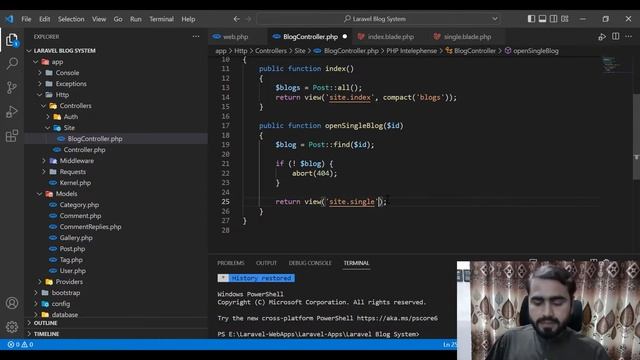Open Run and Debug view

click(12, 111)
